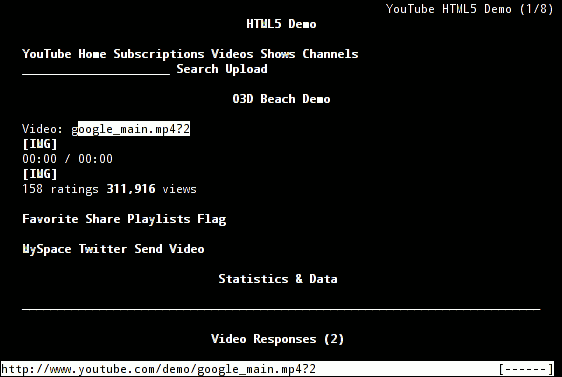Focus the search text input field
Viewport: 562px width, 377px height.
coord(96,70)
